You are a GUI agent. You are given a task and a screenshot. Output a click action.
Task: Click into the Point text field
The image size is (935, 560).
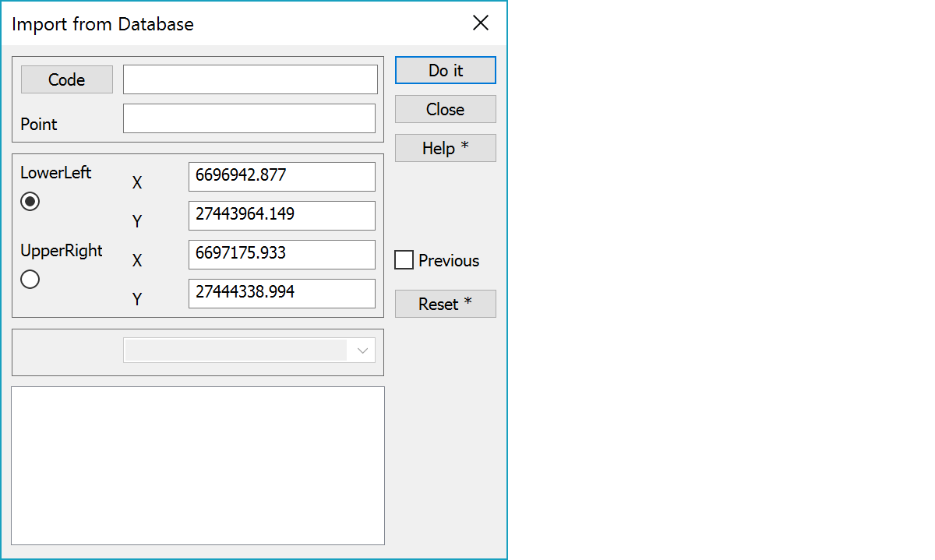pos(249,118)
